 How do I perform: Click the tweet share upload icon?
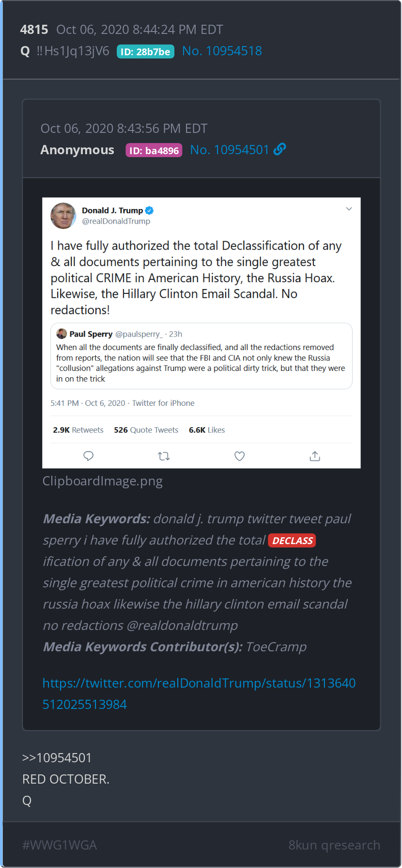pos(315,456)
